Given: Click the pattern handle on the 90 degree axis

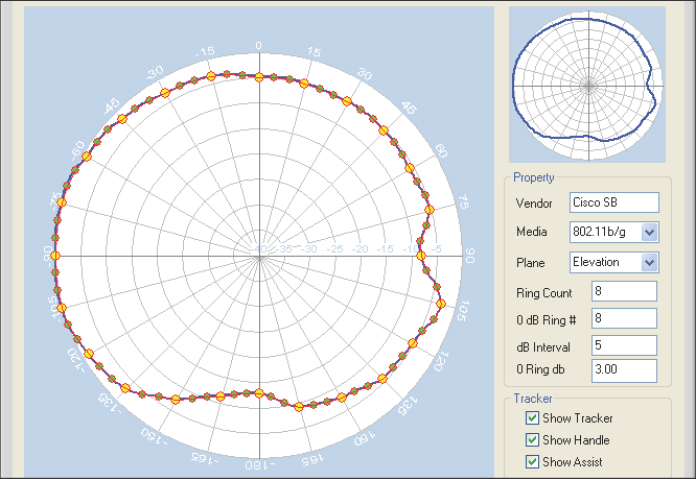Looking at the screenshot, I should tap(421, 256).
